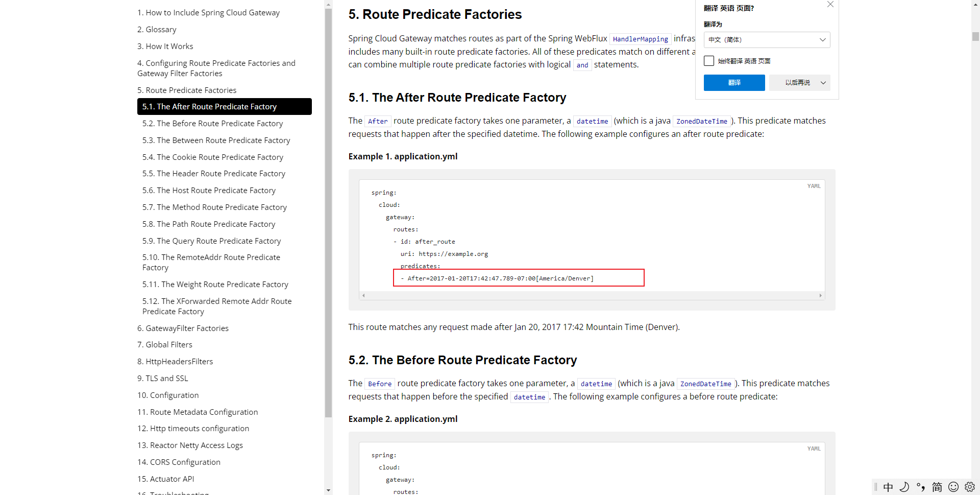Viewport: 980px width, 495px height.
Task: Click the IME punctuation mode icon
Action: (921, 487)
